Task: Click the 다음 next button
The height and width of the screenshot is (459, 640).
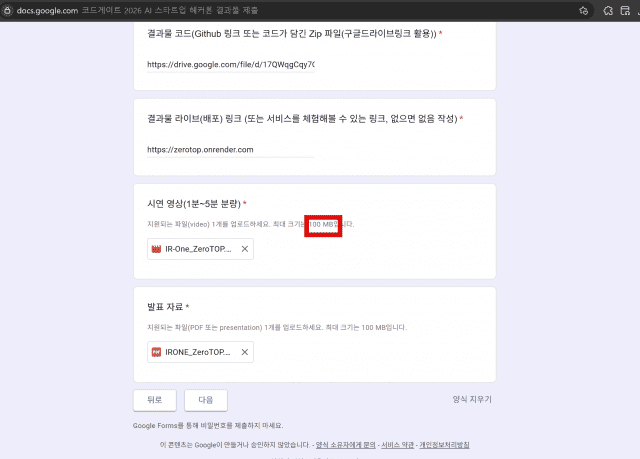Action: pos(206,400)
